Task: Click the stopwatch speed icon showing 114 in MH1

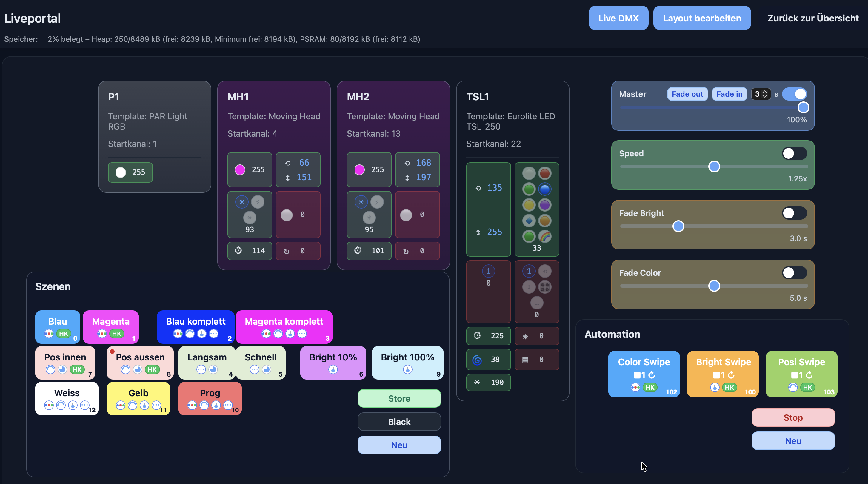Action: [x=238, y=250]
